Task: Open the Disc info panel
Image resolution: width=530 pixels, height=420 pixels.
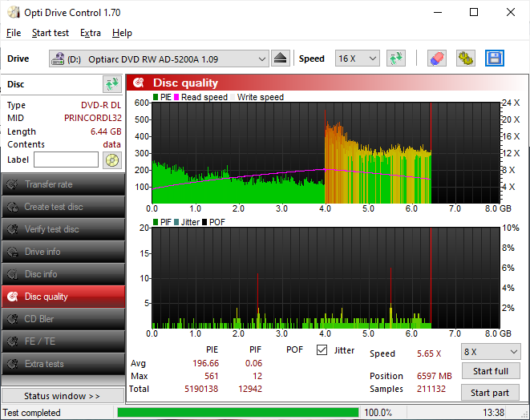Action: [x=63, y=274]
